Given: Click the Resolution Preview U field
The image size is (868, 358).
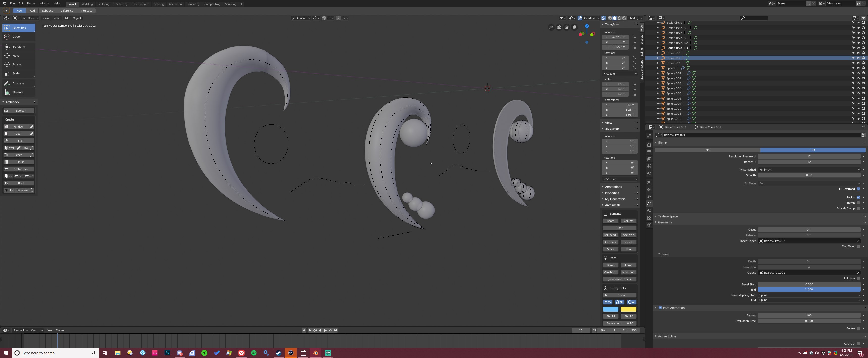Looking at the screenshot, I should pyautogui.click(x=809, y=157).
